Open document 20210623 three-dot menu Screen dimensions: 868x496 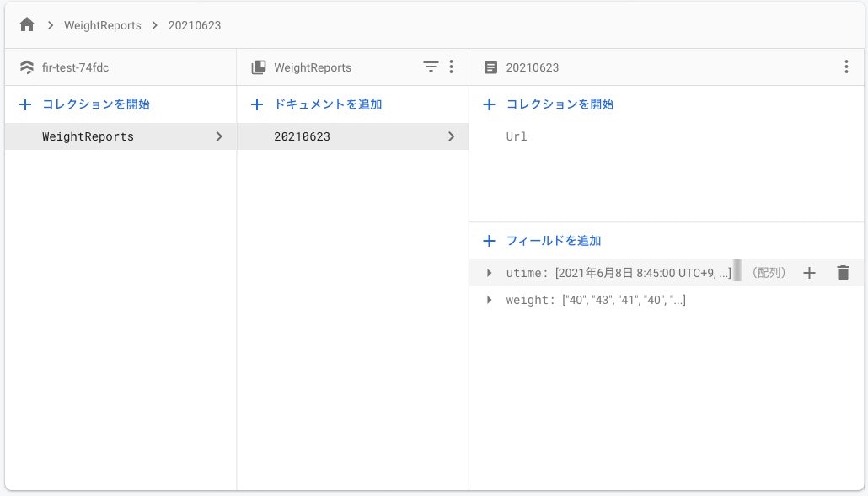pyautogui.click(x=846, y=67)
